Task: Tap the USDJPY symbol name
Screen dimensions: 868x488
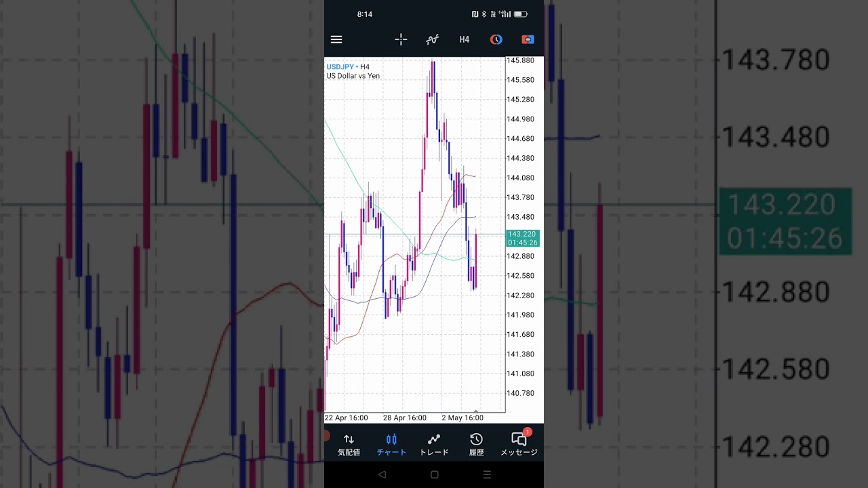Action: 340,67
